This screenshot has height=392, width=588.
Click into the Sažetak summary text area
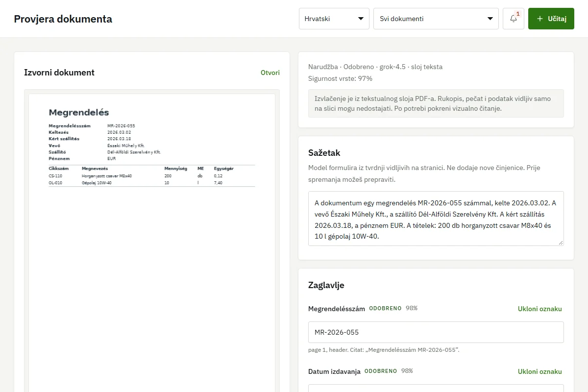point(436,219)
